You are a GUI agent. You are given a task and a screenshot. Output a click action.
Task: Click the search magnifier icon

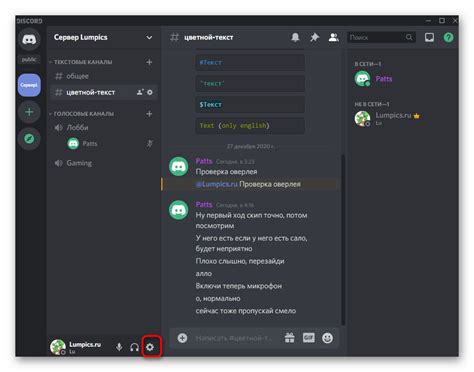[x=409, y=37]
